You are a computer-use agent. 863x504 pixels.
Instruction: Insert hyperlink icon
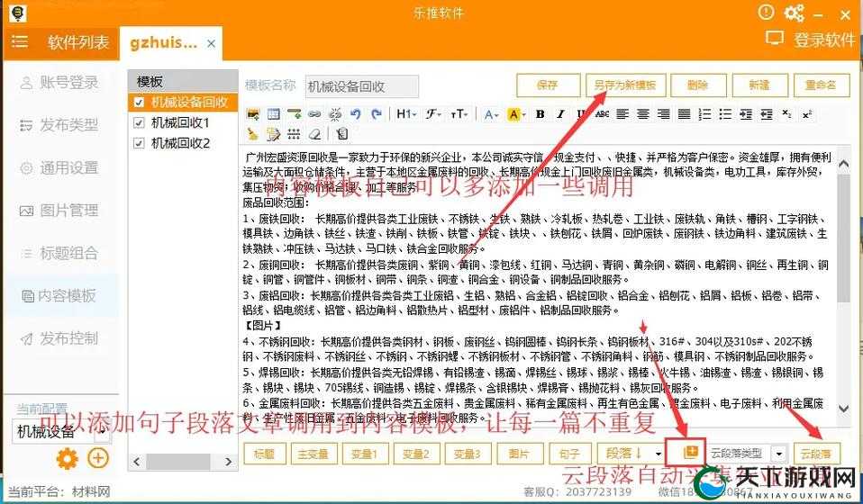(x=314, y=113)
